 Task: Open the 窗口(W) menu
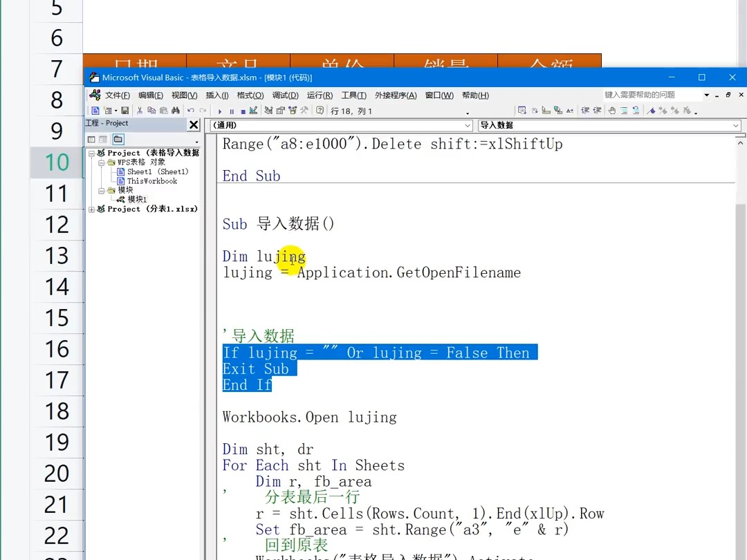click(439, 95)
